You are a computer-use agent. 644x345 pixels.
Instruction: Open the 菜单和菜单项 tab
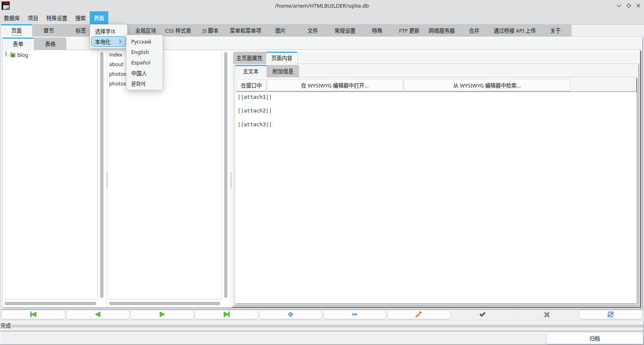(246, 31)
